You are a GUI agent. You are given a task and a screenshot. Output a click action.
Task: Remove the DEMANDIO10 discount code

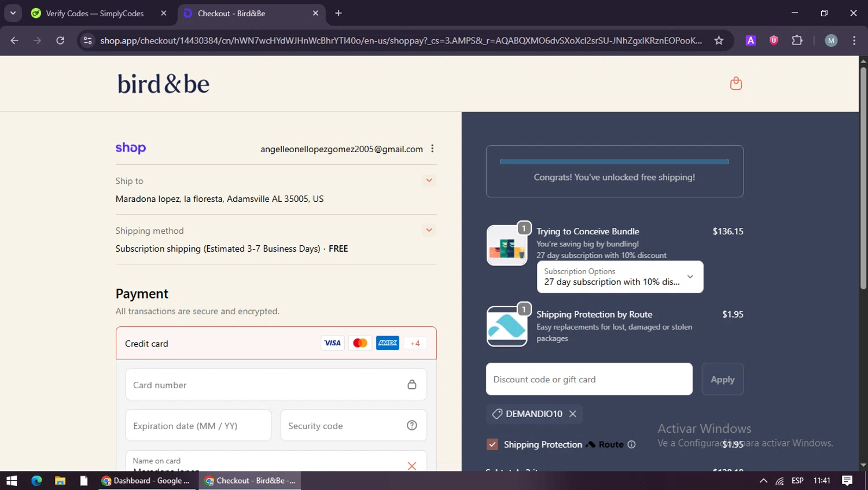point(573,414)
